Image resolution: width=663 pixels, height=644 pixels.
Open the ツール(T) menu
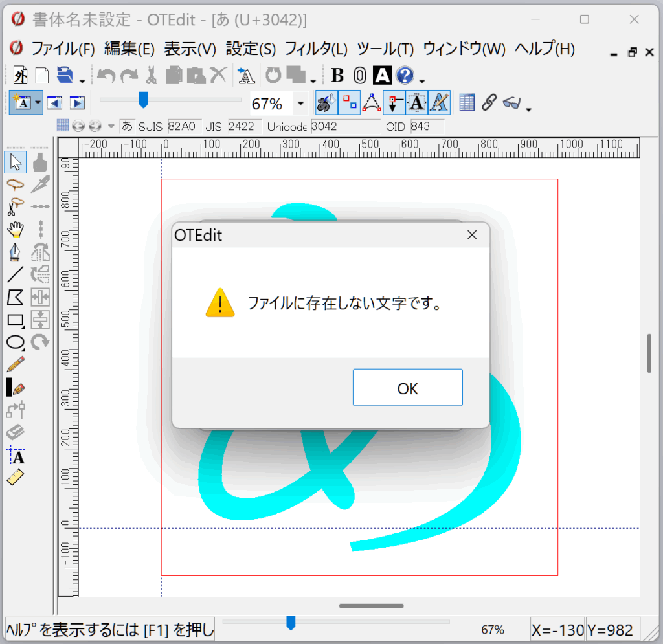(385, 49)
